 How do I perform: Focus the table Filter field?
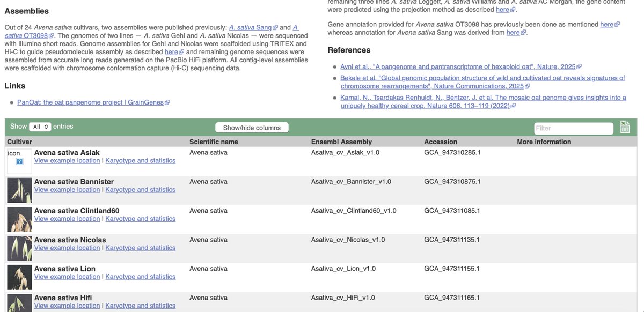point(574,128)
